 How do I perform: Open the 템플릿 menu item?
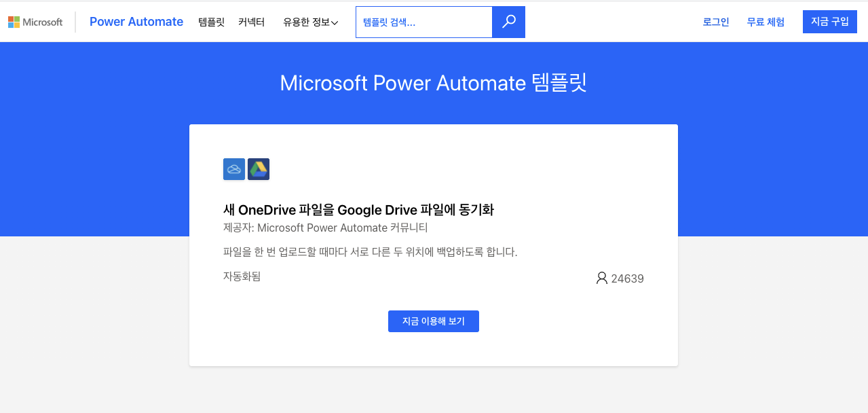point(211,22)
